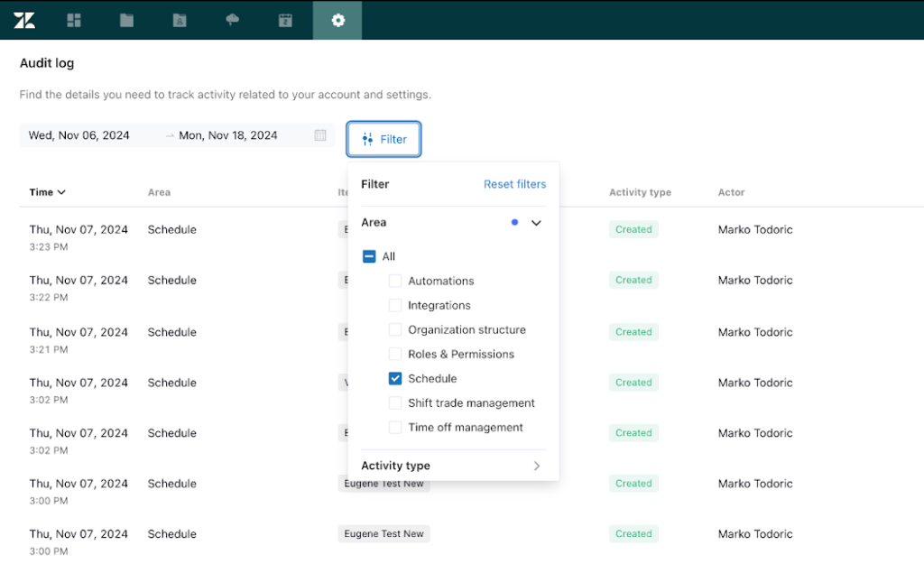Screen dimensions: 924x573
Task: Click the Eugene Test New tag in the last row
Action: (x=383, y=533)
